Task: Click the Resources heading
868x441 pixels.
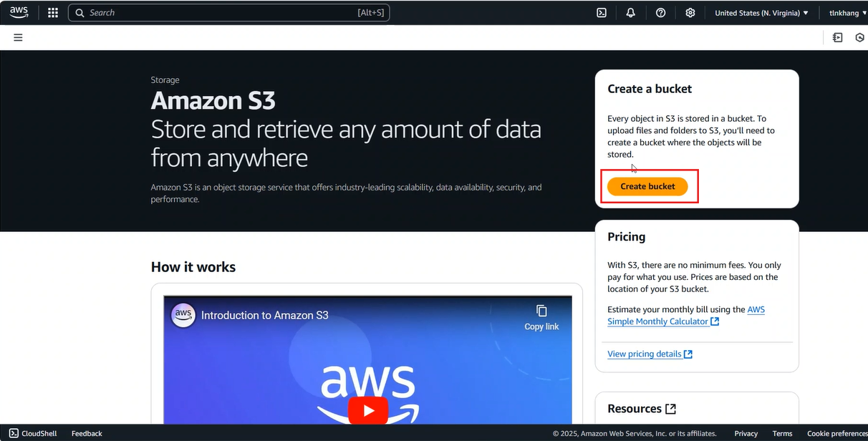Action: (x=635, y=409)
